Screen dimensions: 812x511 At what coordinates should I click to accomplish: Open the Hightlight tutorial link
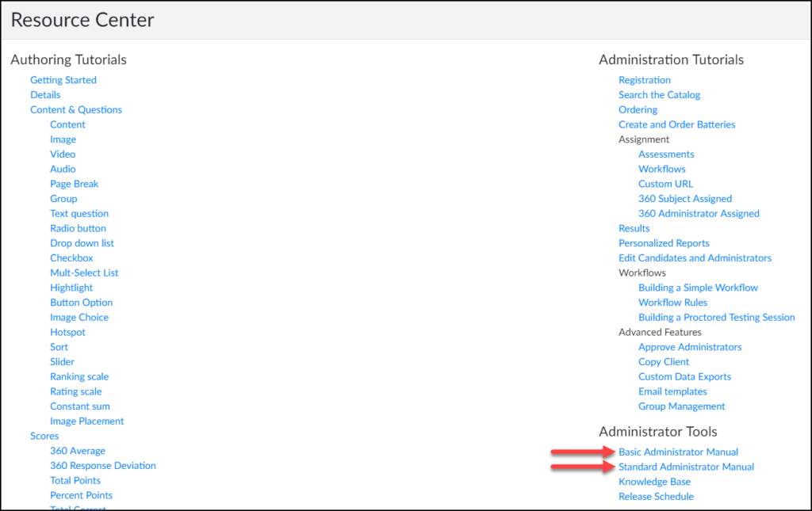pyautogui.click(x=71, y=288)
